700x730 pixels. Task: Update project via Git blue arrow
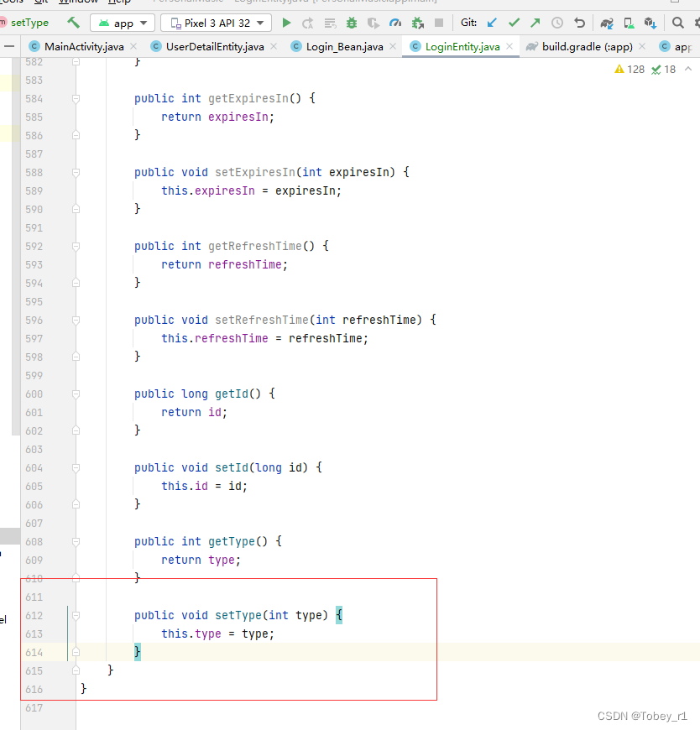coord(492,23)
